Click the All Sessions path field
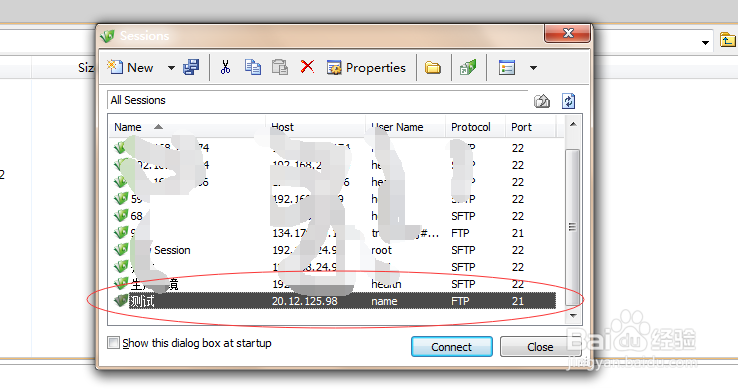The image size is (738, 389). pyautogui.click(x=318, y=100)
